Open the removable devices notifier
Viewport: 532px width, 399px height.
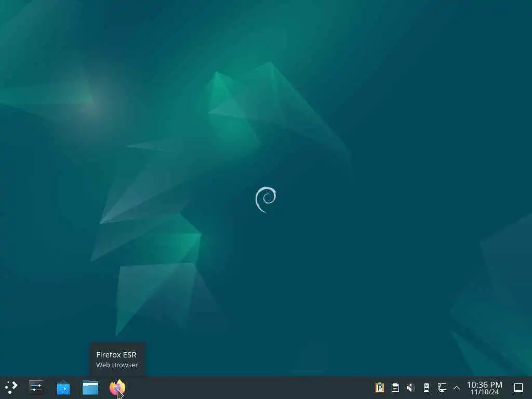coord(427,388)
